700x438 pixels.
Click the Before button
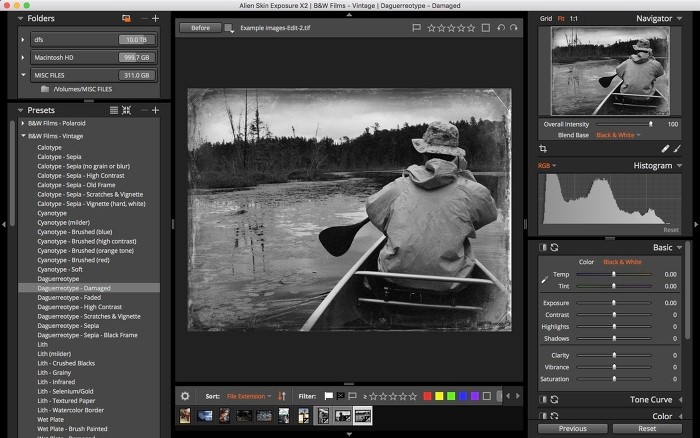point(200,28)
